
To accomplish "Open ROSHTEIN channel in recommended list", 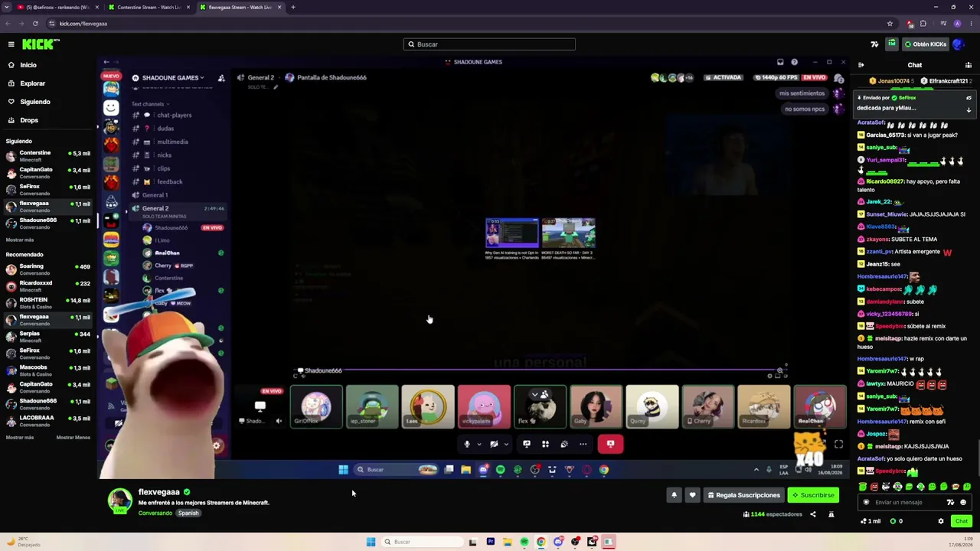I will [x=49, y=303].
